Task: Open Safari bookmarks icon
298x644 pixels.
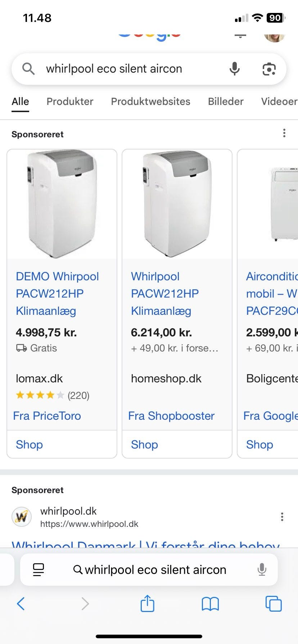Action: pyautogui.click(x=210, y=603)
